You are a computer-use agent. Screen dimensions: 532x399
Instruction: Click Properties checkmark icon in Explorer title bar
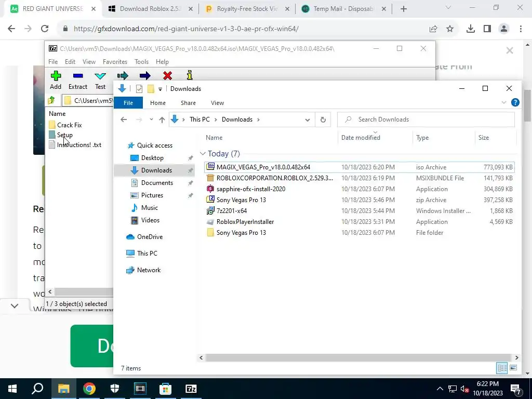[139, 89]
